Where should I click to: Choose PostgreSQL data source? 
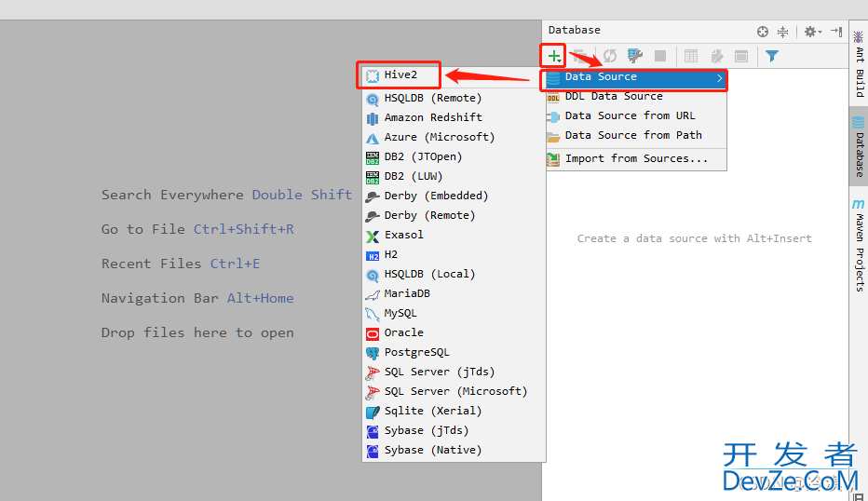point(454,352)
